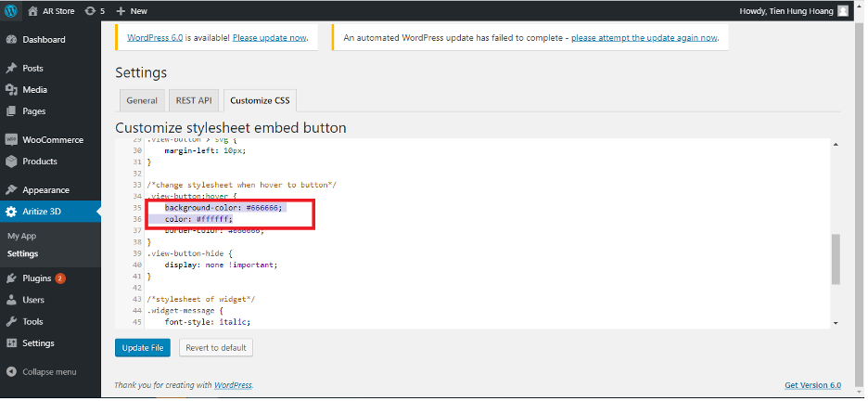Open the Please update now link
The height and width of the screenshot is (401, 868).
269,38
